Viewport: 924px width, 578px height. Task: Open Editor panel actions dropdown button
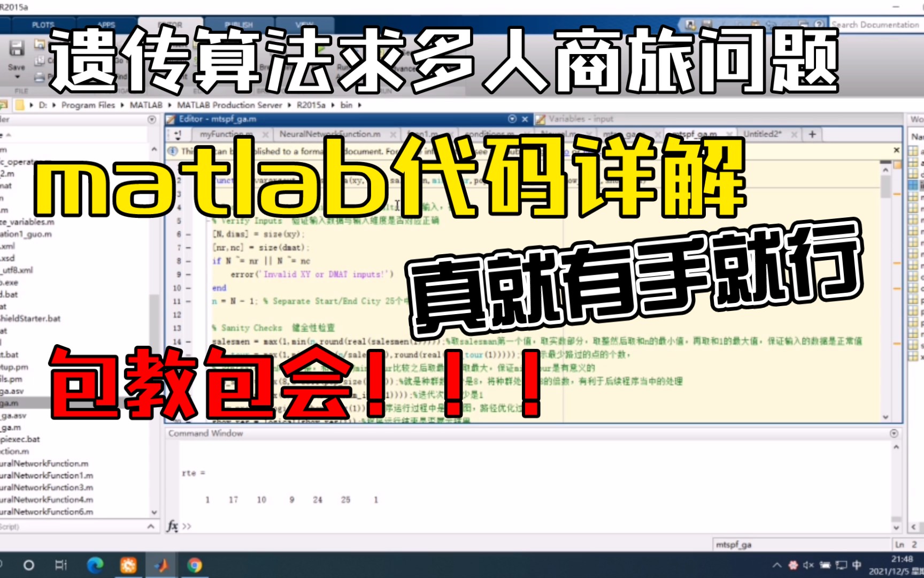click(x=512, y=119)
